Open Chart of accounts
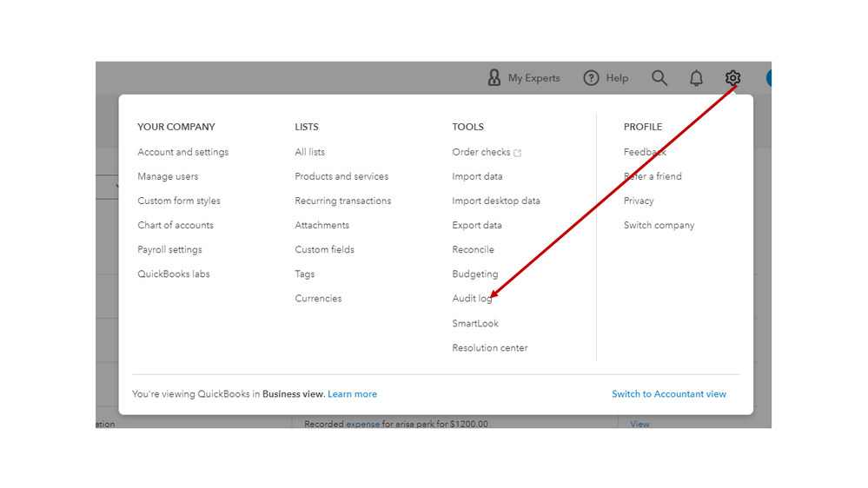The width and height of the screenshot is (868, 488). (175, 225)
